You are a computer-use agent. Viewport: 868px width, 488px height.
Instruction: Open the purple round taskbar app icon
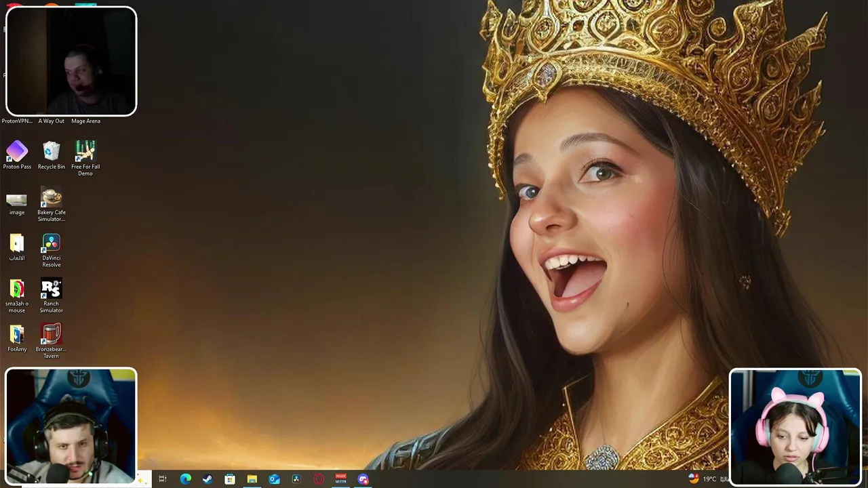click(363, 479)
